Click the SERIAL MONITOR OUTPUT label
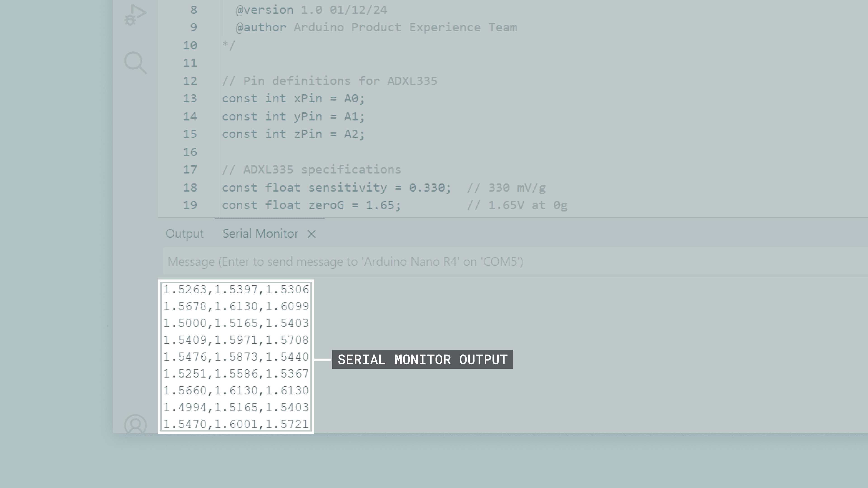This screenshot has width=868, height=488. pos(422,360)
